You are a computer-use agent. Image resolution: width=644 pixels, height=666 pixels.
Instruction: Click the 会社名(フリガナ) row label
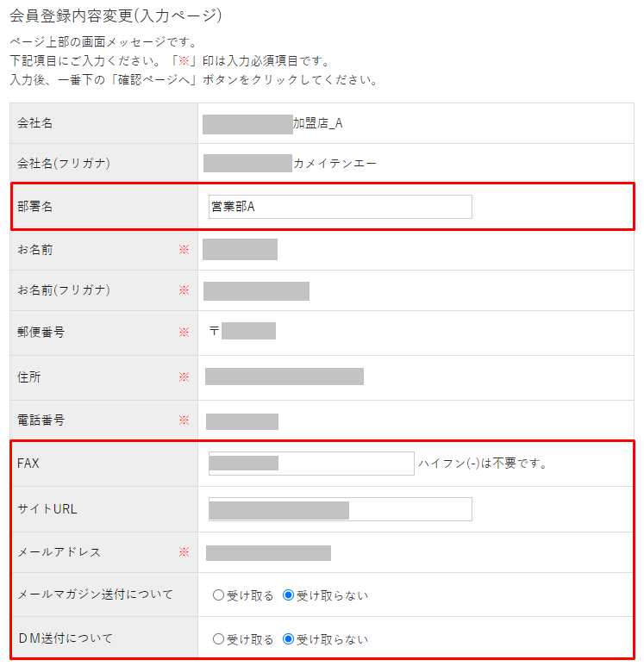click(64, 164)
